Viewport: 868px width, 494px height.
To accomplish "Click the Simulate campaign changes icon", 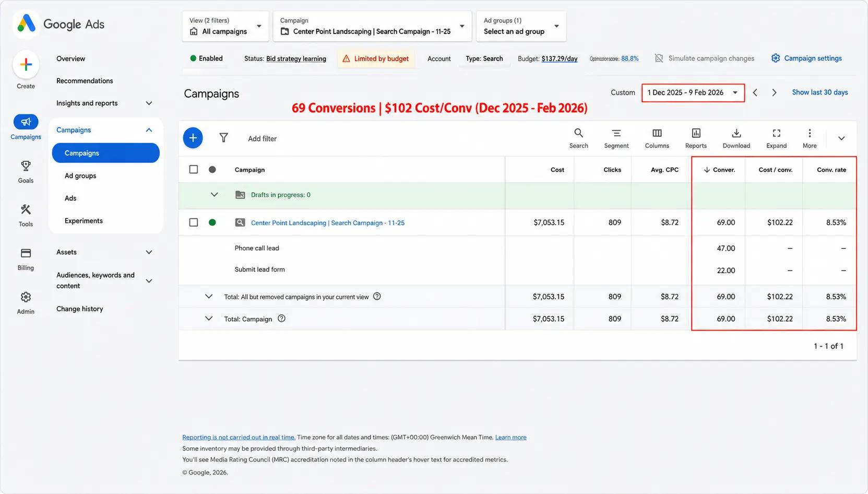I will [x=659, y=58].
